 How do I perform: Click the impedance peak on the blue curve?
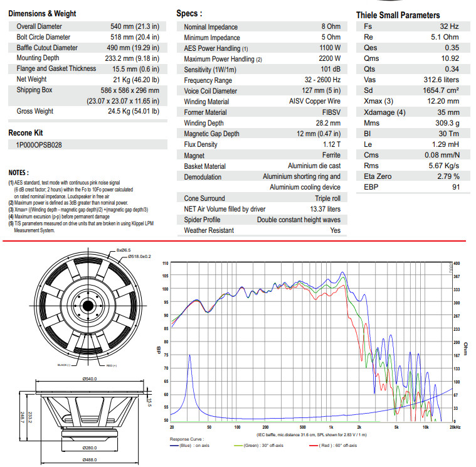(x=190, y=356)
